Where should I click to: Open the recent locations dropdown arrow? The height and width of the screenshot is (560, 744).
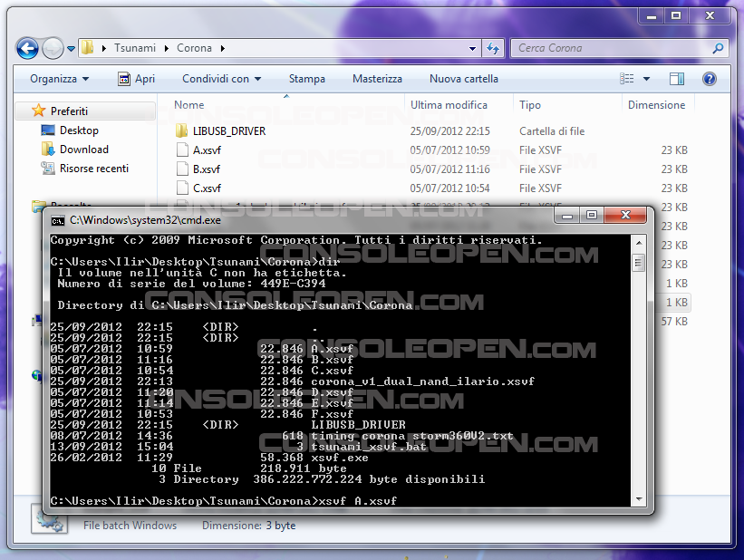point(72,48)
